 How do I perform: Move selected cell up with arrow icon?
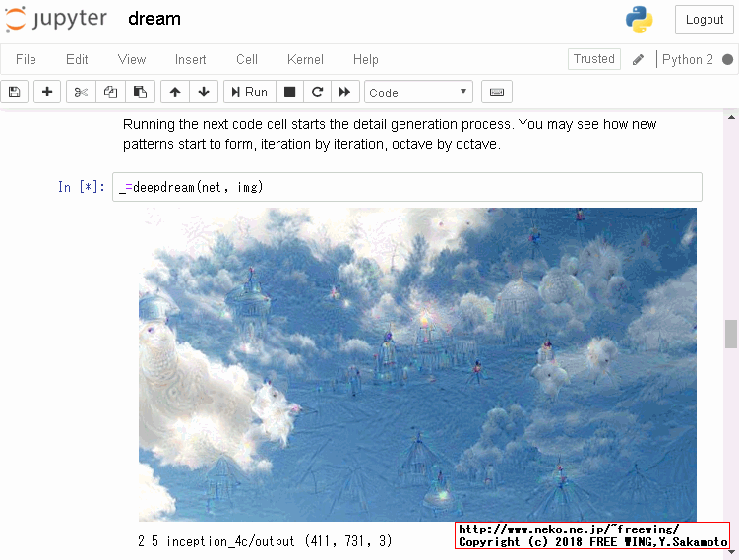tap(175, 93)
